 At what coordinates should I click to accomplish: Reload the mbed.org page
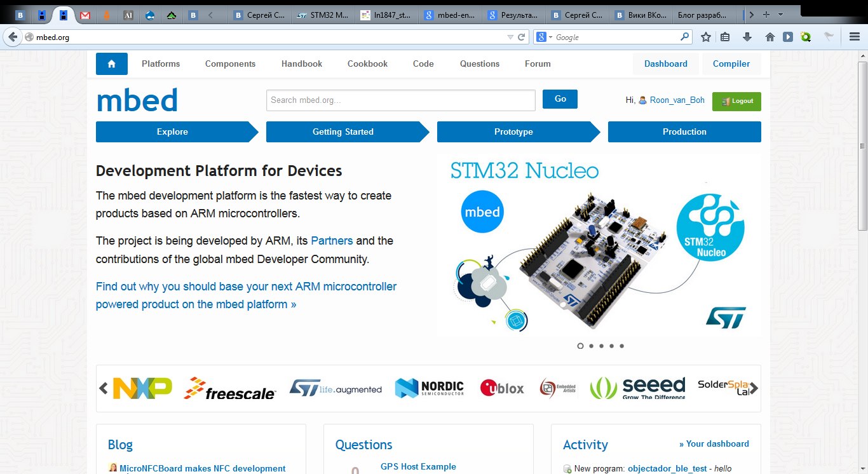(522, 37)
